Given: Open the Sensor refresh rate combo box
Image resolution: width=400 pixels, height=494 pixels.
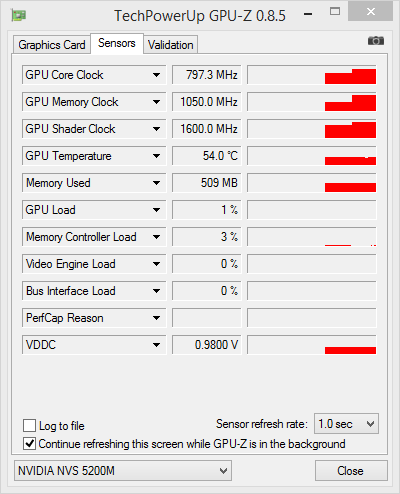Looking at the screenshot, I should coord(346,424).
